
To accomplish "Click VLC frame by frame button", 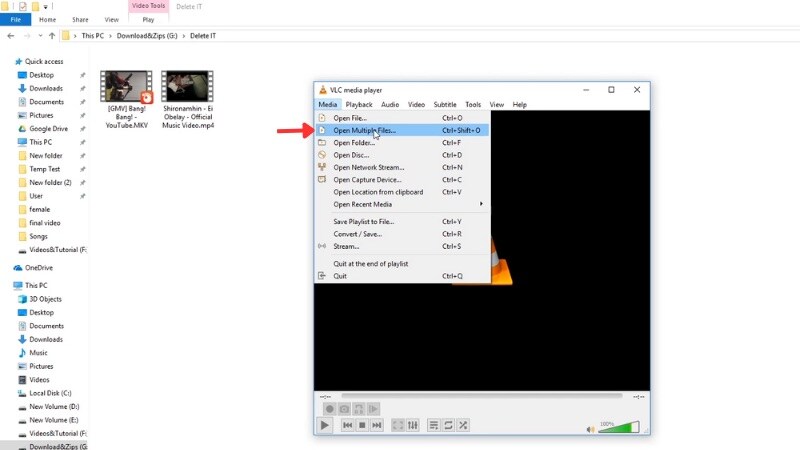I will click(373, 409).
